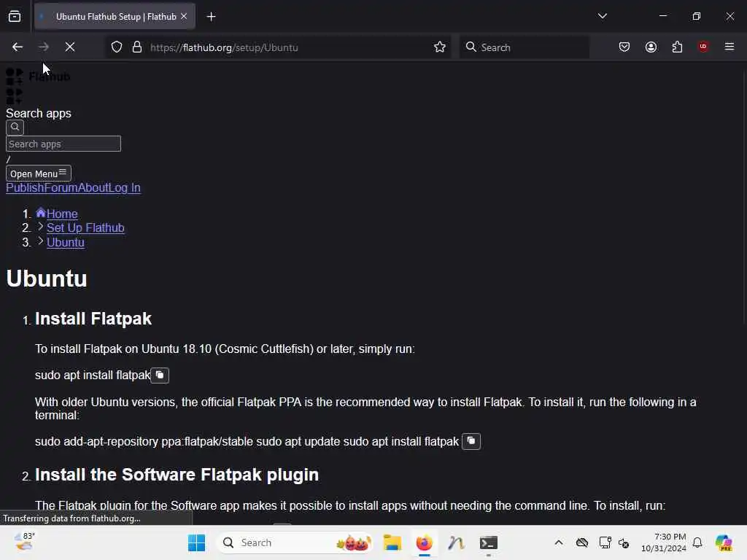The image size is (747, 560).
Task: Click the Install the Software Flatpak plugin heading
Action: [x=177, y=475]
